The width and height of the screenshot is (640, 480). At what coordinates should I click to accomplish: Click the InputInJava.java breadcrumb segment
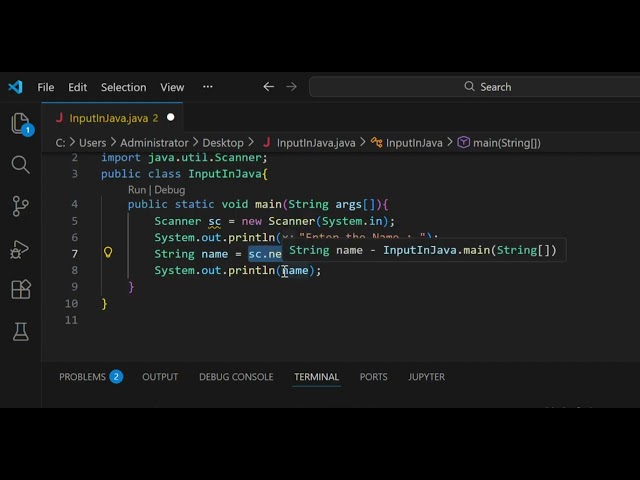(316, 143)
